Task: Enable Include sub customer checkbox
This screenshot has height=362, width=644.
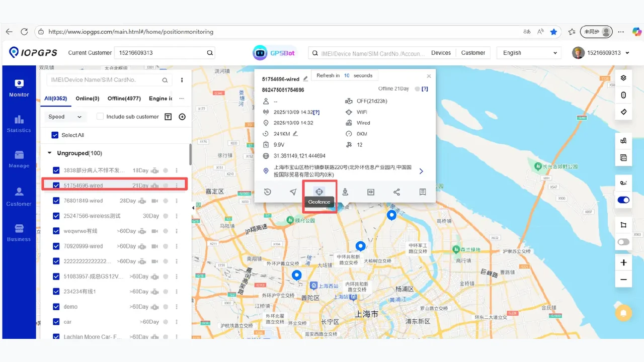Action: coord(100,117)
